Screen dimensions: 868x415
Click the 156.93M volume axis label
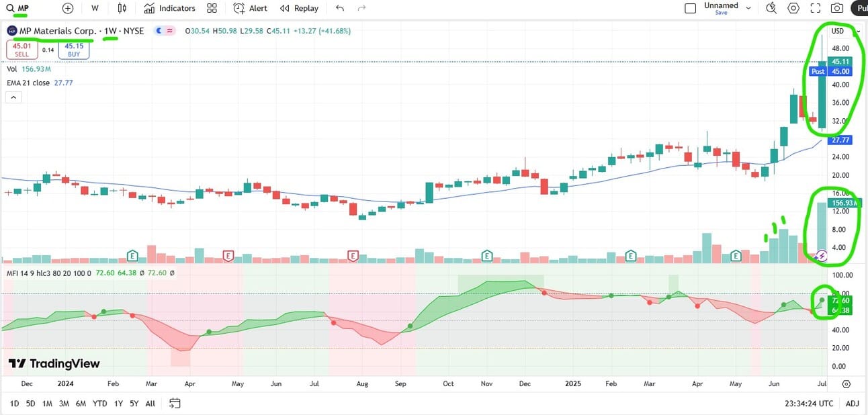point(842,202)
